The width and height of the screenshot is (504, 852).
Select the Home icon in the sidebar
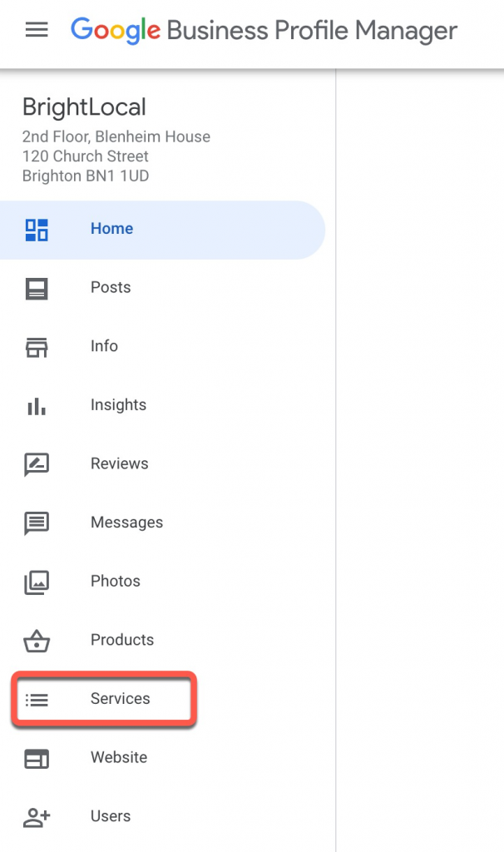pyautogui.click(x=37, y=228)
